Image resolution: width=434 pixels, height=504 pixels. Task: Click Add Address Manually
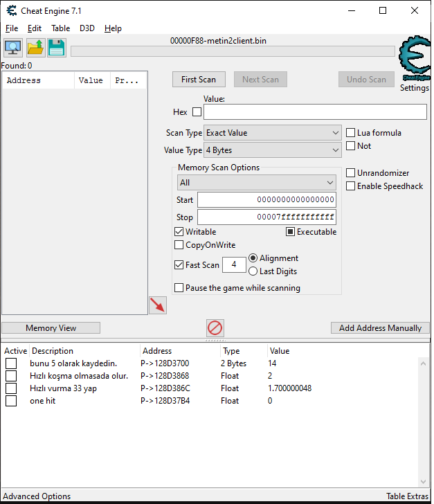coord(380,328)
